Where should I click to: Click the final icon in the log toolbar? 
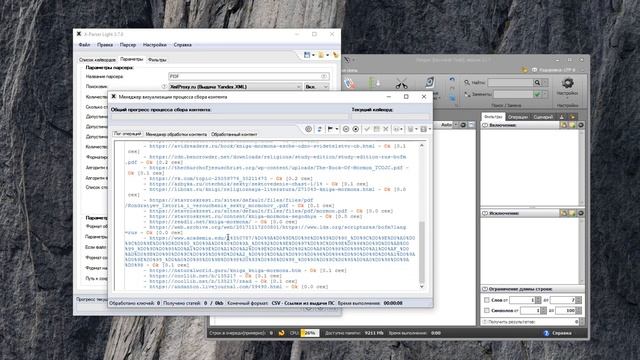(x=424, y=129)
